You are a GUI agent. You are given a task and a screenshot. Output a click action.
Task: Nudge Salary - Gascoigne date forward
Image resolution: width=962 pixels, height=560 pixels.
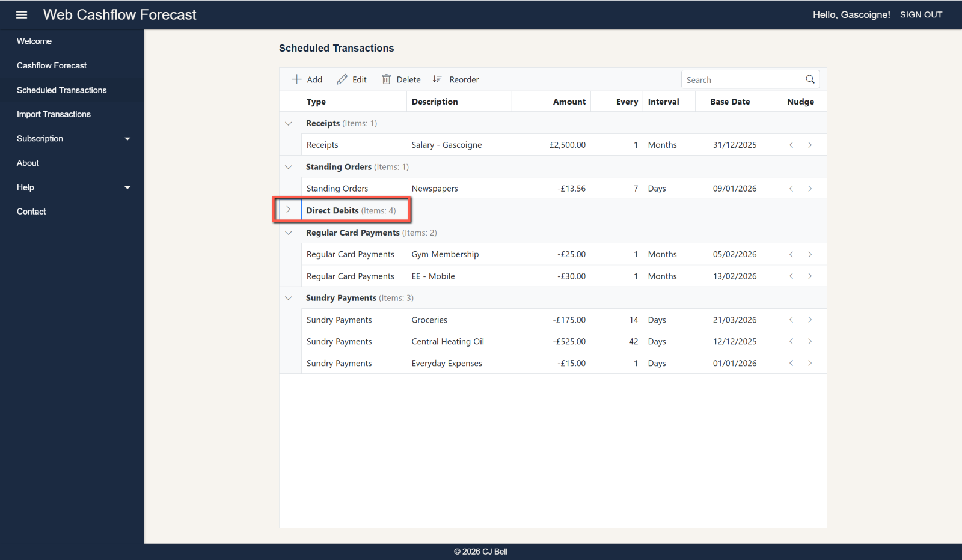click(x=810, y=145)
